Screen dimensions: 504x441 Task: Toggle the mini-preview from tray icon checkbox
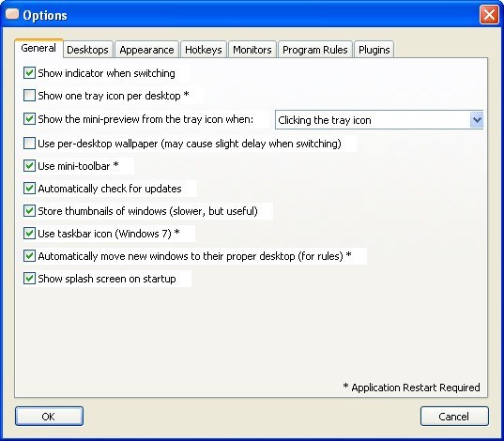(x=29, y=119)
